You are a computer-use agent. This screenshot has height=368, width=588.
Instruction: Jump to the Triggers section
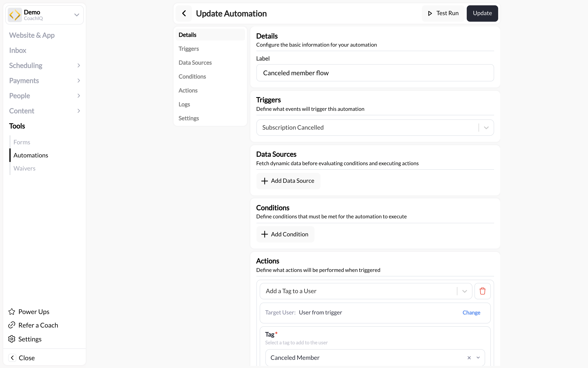tap(210, 49)
